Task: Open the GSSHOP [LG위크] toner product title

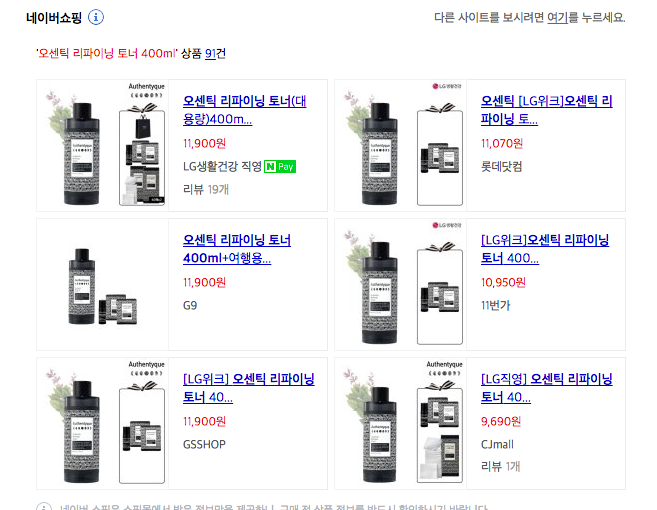Action: coord(249,388)
